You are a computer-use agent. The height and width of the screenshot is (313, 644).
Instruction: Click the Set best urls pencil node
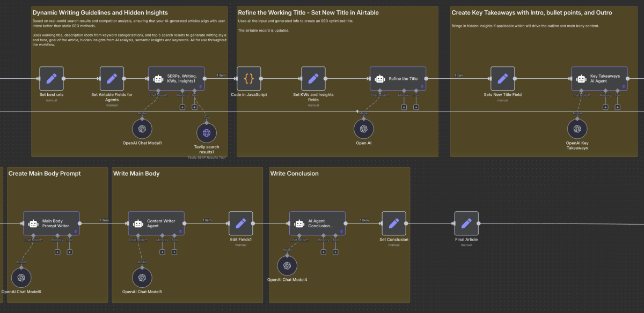coord(51,79)
